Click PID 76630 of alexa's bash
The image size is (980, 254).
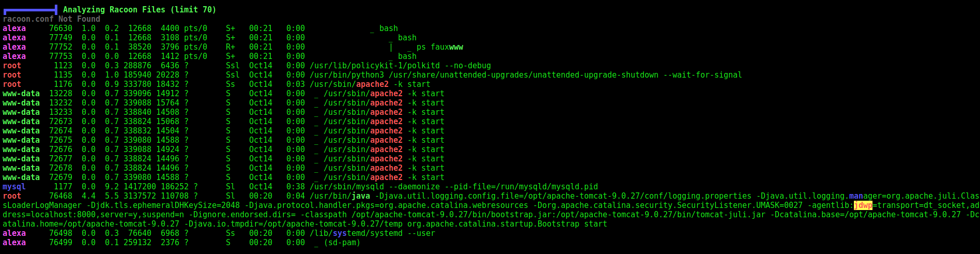[x=61, y=28]
